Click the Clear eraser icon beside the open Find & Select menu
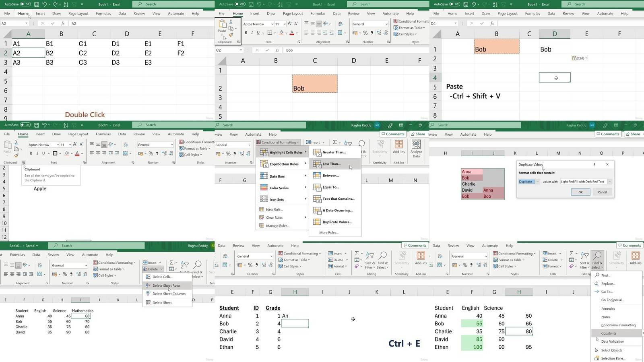 coord(572,266)
